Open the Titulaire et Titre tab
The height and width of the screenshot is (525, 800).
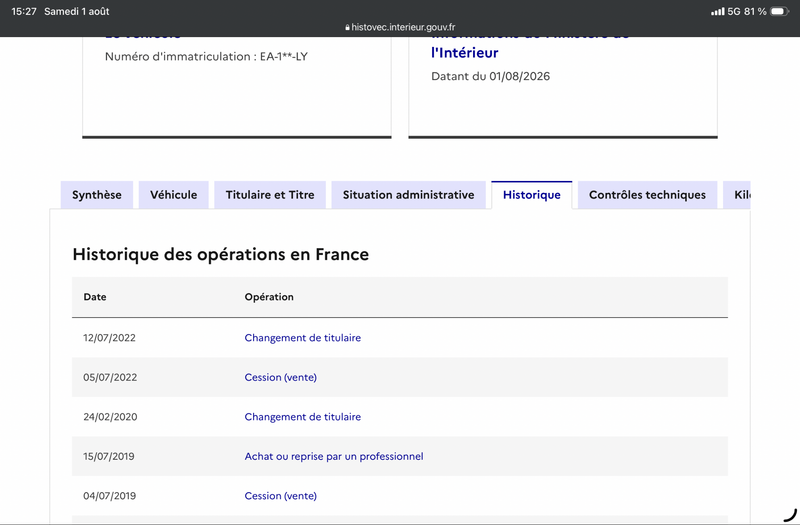tap(270, 195)
